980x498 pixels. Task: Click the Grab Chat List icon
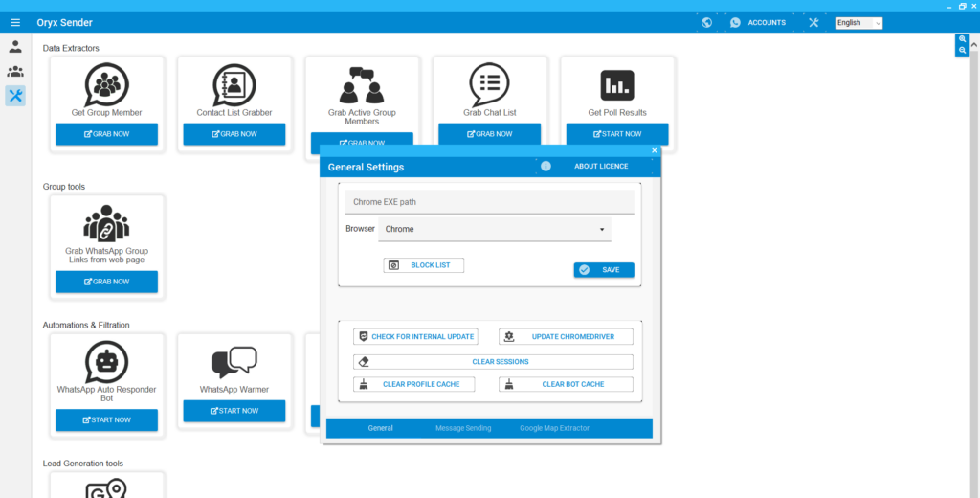(489, 84)
